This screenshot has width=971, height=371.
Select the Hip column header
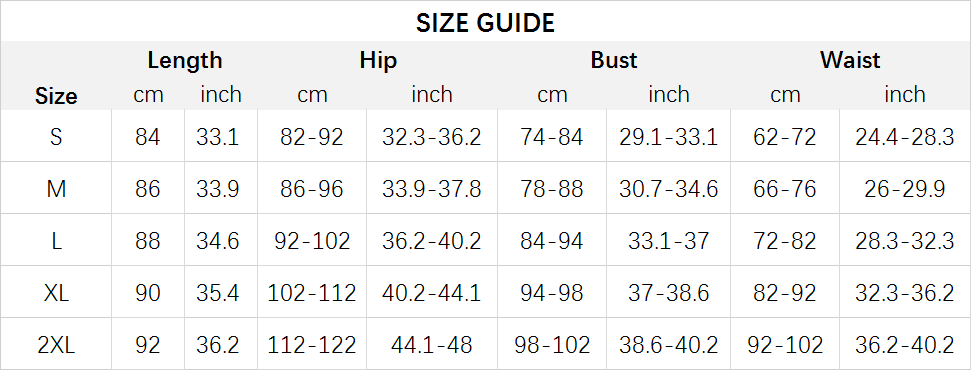378,60
